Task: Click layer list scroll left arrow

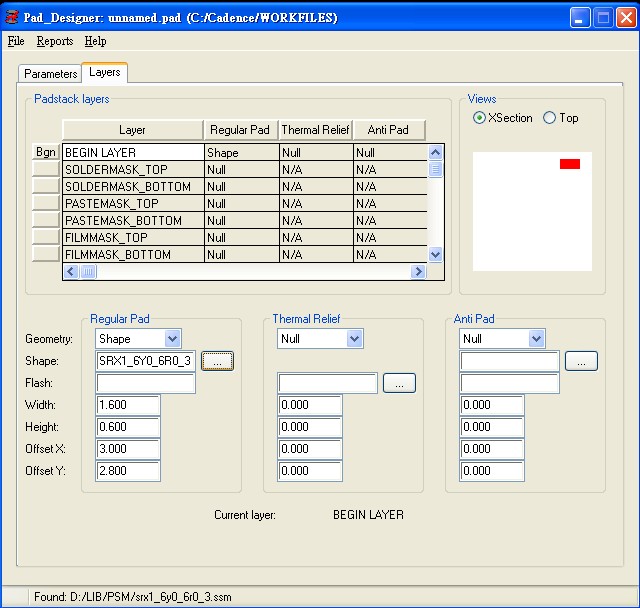Action: click(x=71, y=272)
